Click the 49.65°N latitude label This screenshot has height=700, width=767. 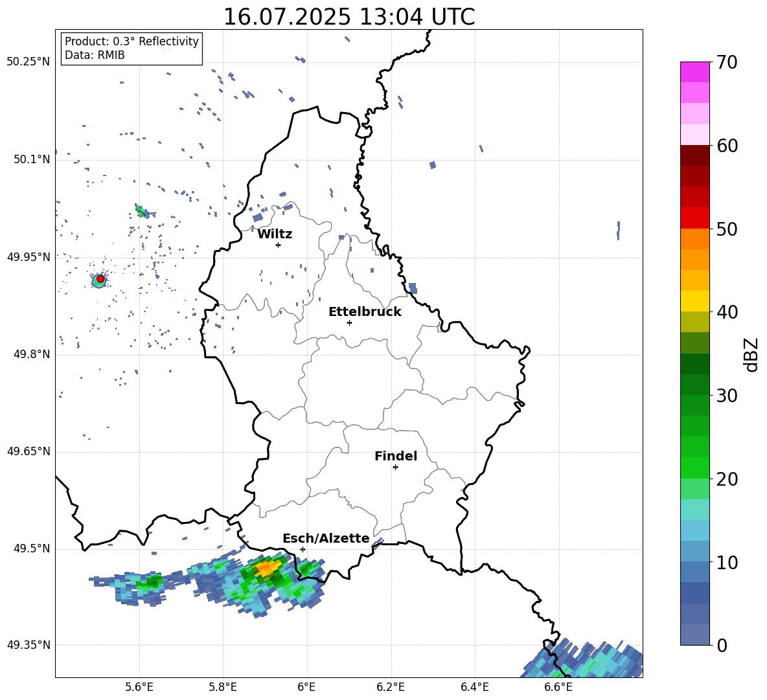pos(29,451)
